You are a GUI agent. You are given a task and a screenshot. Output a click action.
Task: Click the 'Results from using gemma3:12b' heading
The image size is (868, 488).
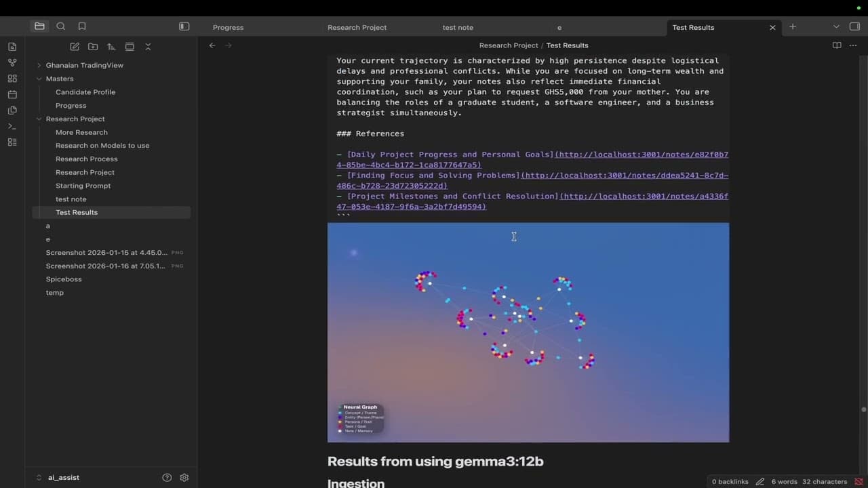[435, 462]
